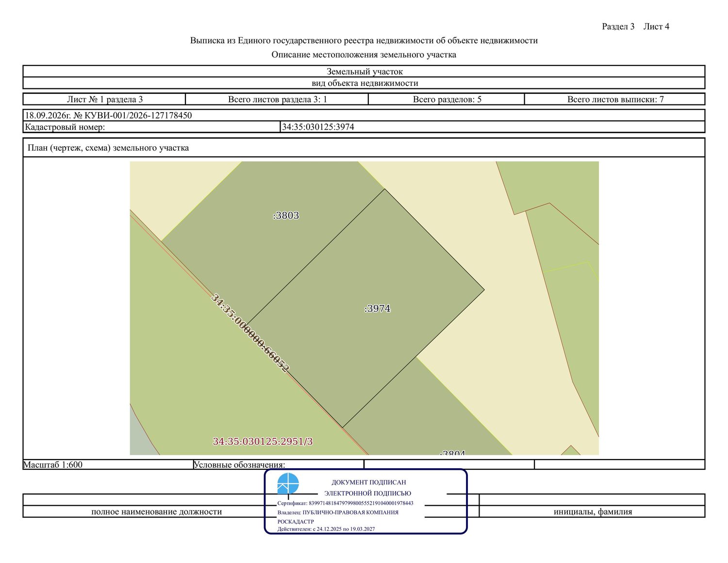Click 'полное наименование должности' cell
The height and width of the screenshot is (563, 728).
point(157,512)
